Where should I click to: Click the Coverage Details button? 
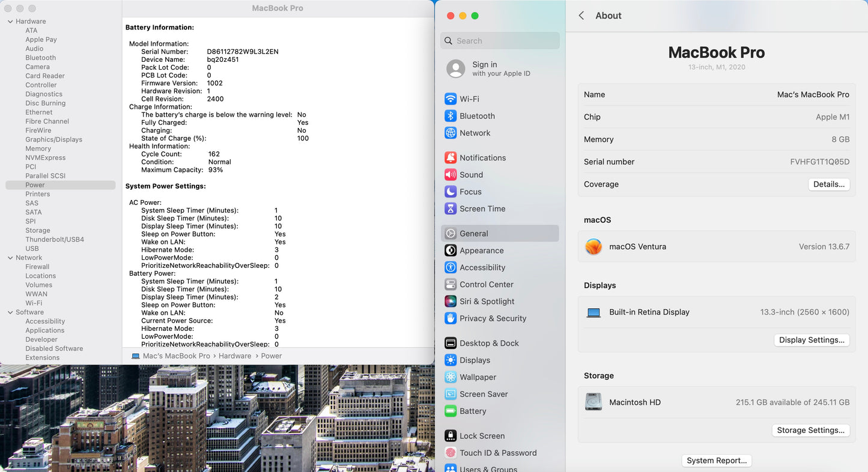(x=828, y=184)
